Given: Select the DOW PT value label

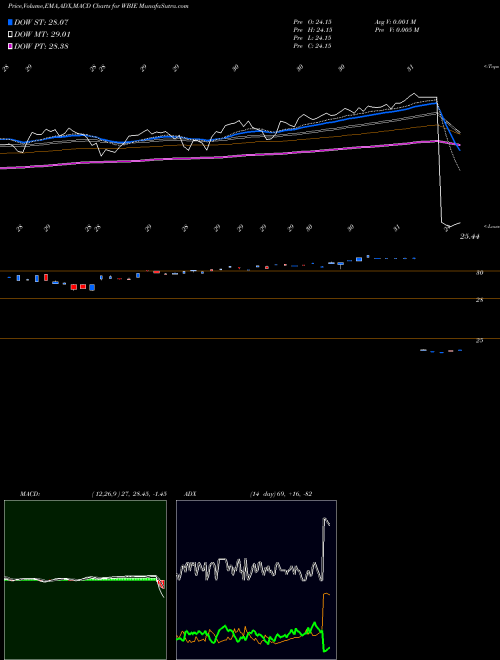Looking at the screenshot, I should point(41,46).
